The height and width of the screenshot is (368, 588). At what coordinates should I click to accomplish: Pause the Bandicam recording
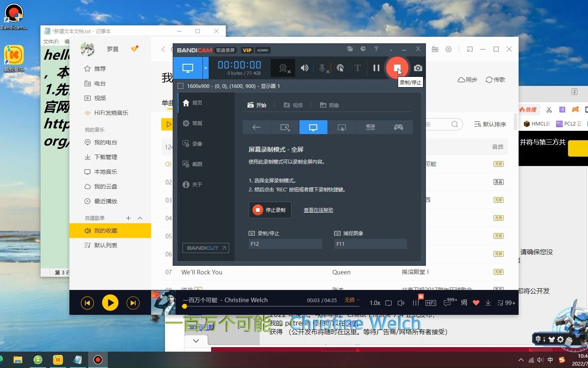[376, 68]
